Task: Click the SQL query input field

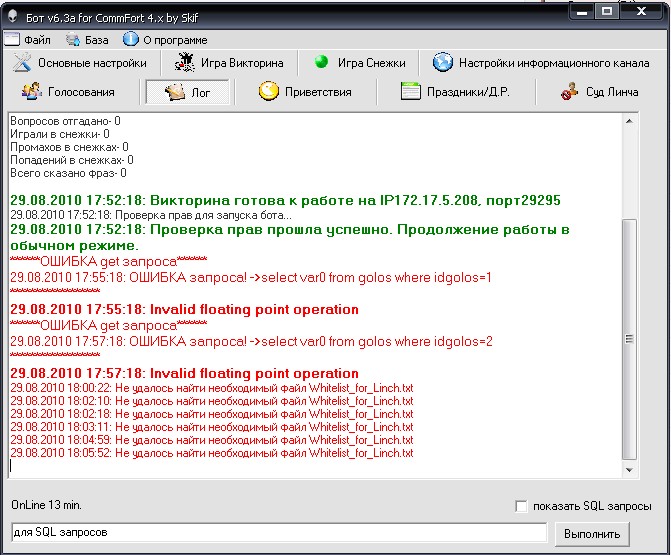Action: [278, 533]
